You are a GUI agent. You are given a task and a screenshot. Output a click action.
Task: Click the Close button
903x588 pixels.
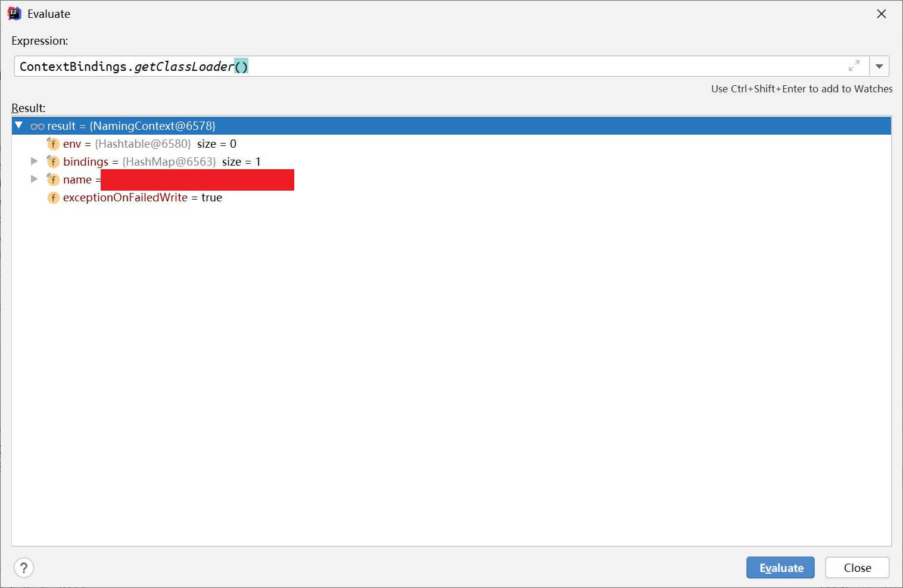click(x=857, y=568)
